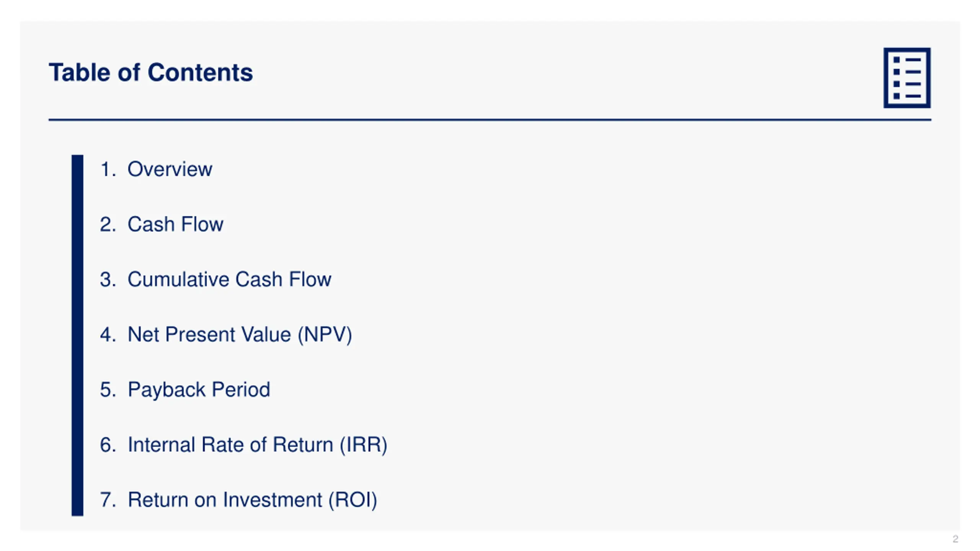Open the Cumulative Cash Flow entry
Screen dimensions: 980x551
tap(229, 279)
